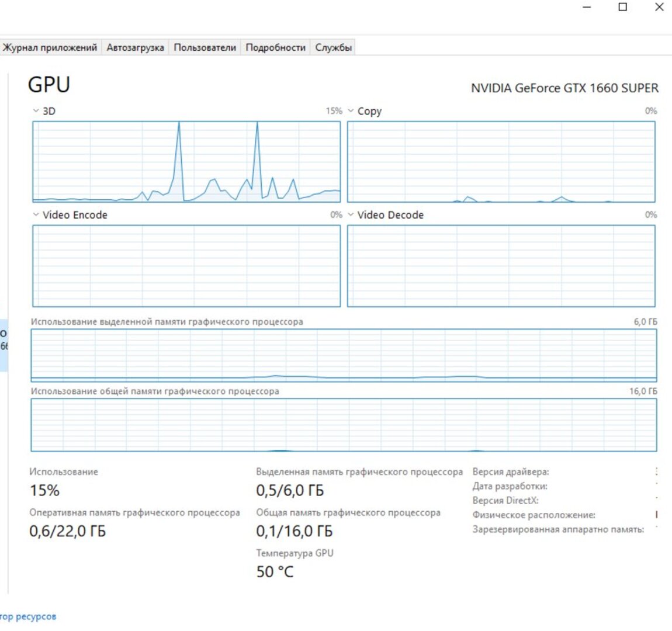
Task: Switch to the Автозагрузка tab
Action: [x=135, y=47]
